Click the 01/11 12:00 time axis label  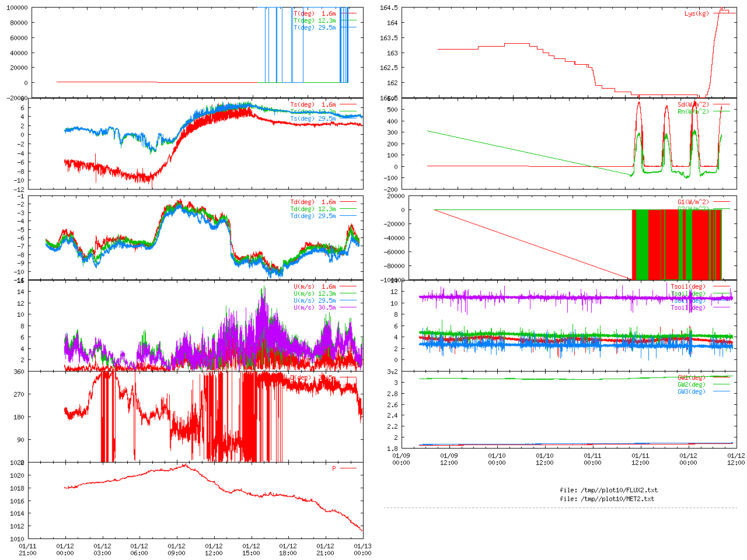(640, 459)
